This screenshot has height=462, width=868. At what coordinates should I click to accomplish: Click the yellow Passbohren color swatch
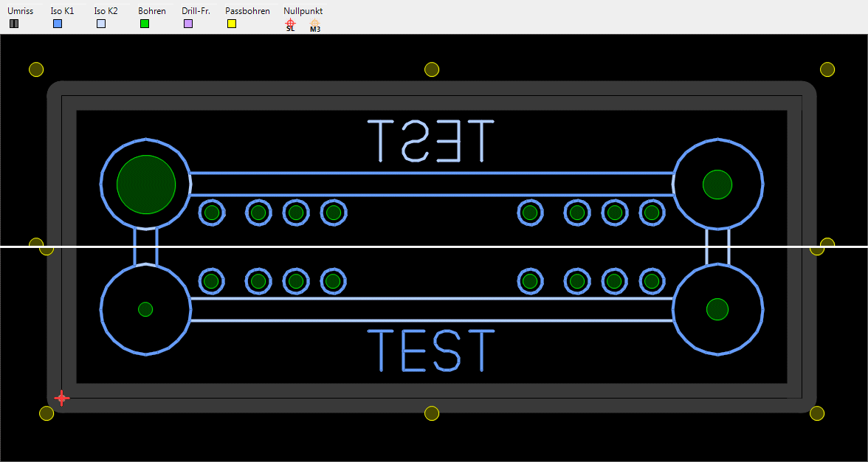pyautogui.click(x=232, y=24)
